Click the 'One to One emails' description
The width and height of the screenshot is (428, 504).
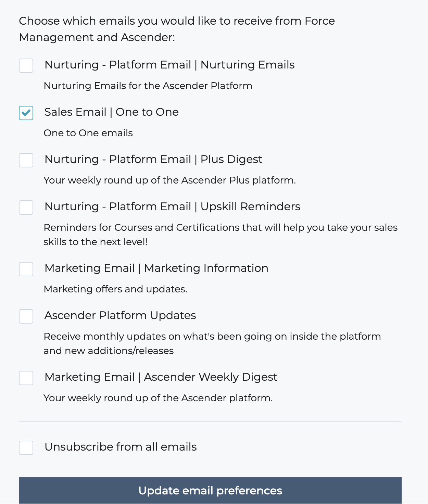click(x=88, y=133)
